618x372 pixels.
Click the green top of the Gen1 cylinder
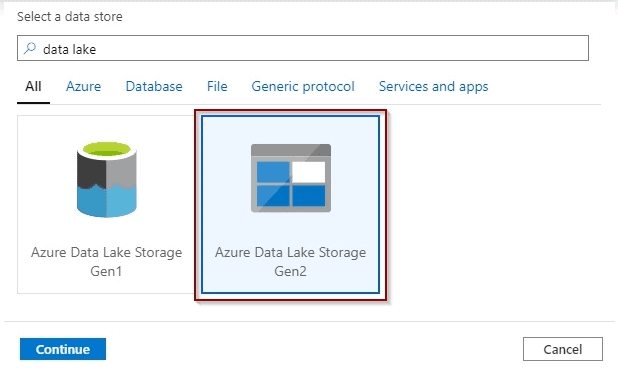[107, 149]
